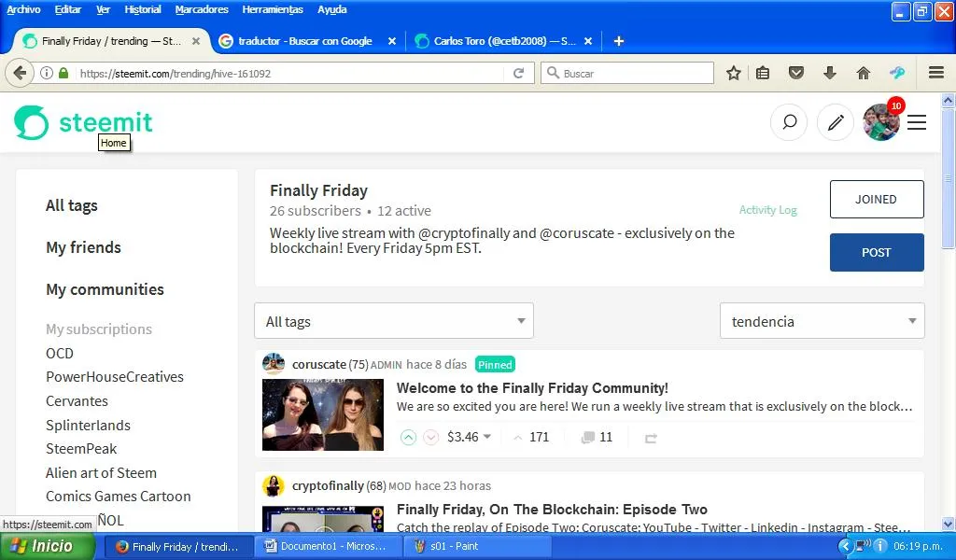
Task: Open the Steemit search magnifier icon
Action: pyautogui.click(x=789, y=122)
